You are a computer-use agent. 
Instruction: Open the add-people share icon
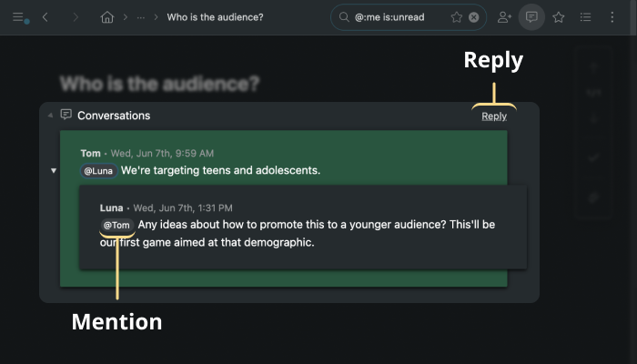click(x=505, y=17)
